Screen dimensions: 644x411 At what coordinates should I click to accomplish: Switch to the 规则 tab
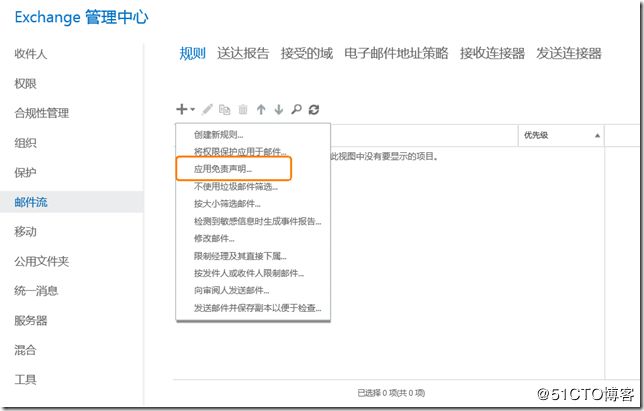pyautogui.click(x=192, y=53)
